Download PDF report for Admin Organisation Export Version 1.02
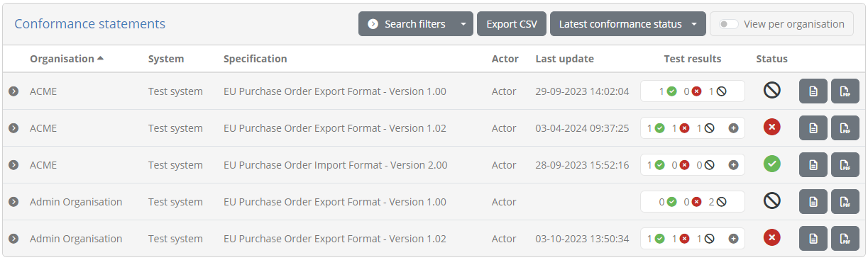The width and height of the screenshot is (868, 260). (x=845, y=239)
